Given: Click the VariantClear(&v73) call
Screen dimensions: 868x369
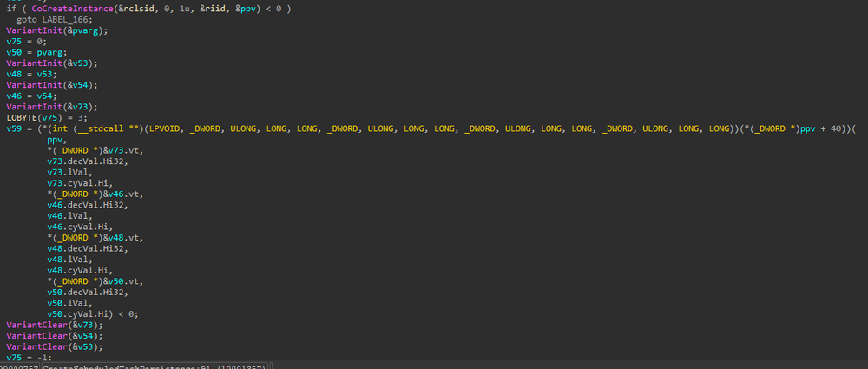Looking at the screenshot, I should pos(54,325).
